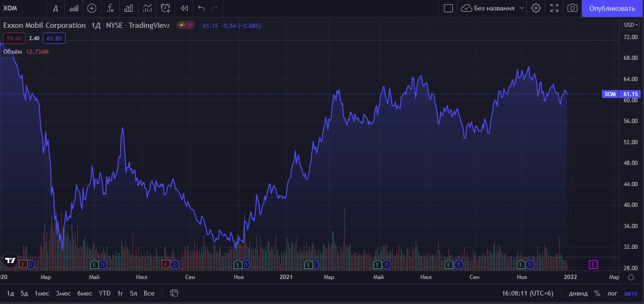Toggle percent scale with % button

597,293
